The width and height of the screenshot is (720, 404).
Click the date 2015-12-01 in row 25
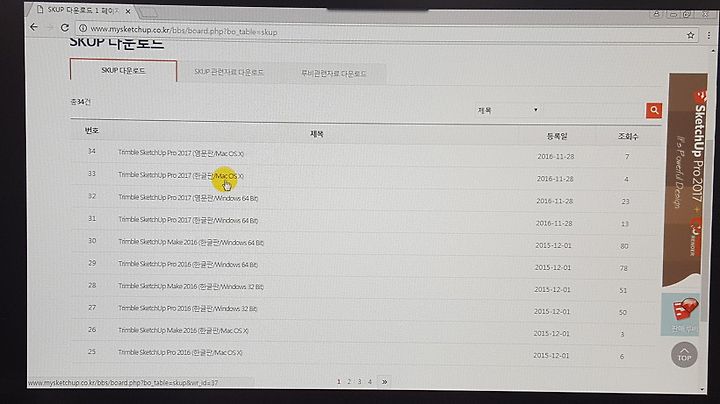(x=551, y=355)
